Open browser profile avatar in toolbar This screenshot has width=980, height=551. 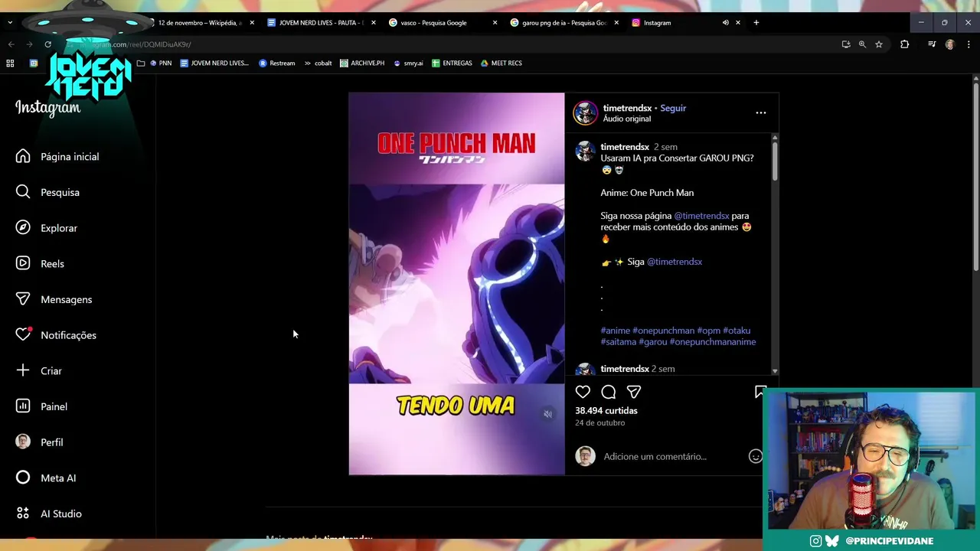click(949, 44)
